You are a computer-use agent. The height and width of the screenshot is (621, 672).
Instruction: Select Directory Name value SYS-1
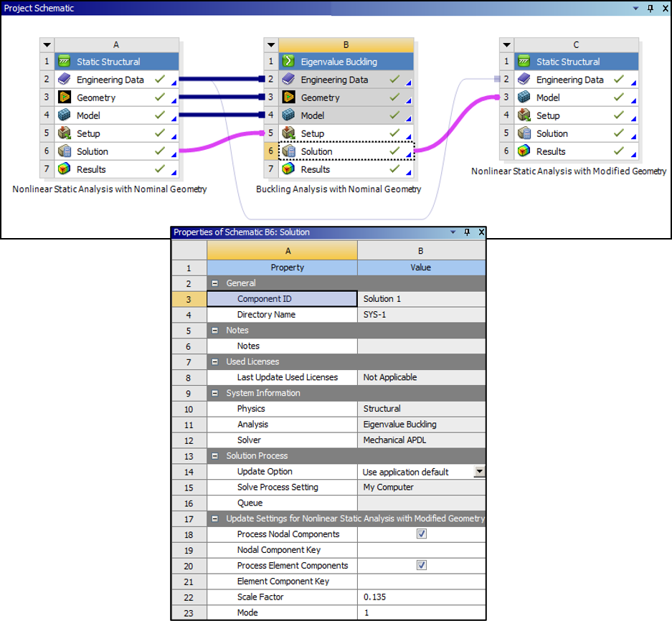(421, 315)
